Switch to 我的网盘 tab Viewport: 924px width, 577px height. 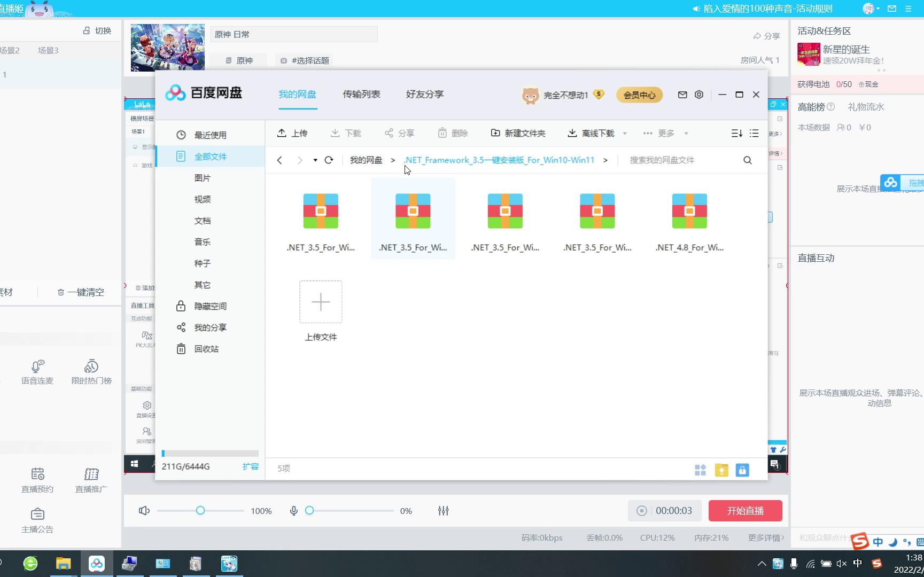[x=298, y=95]
